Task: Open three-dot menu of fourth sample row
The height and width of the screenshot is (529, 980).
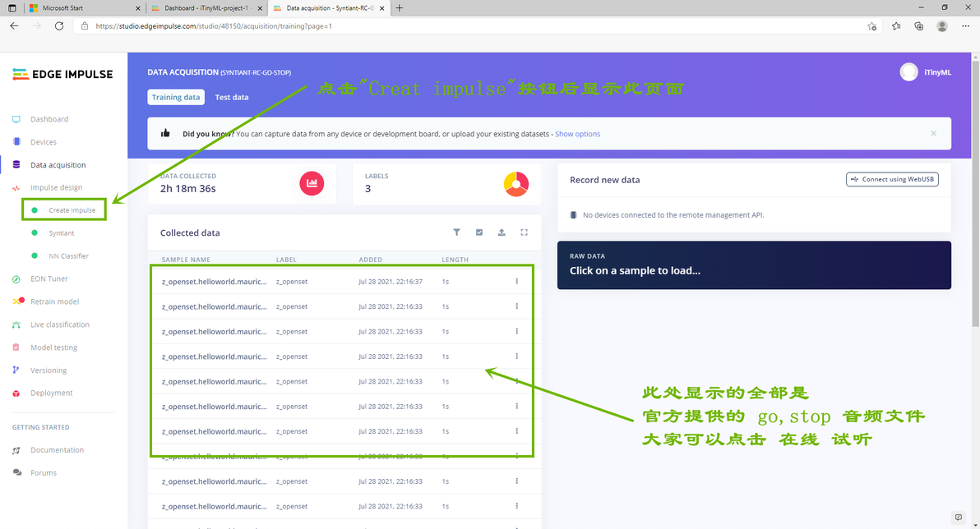Action: 517,356
